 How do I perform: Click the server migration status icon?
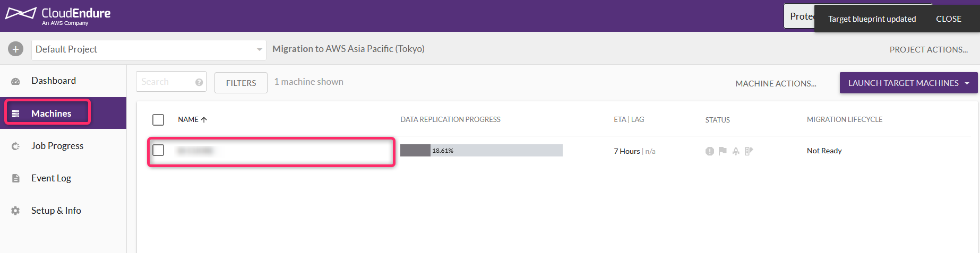click(x=749, y=151)
